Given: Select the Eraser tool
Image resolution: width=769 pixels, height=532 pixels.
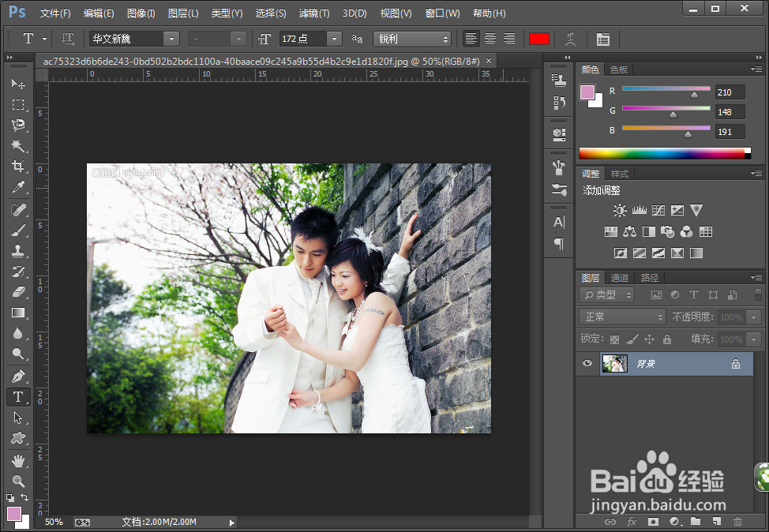Looking at the screenshot, I should coord(18,292).
